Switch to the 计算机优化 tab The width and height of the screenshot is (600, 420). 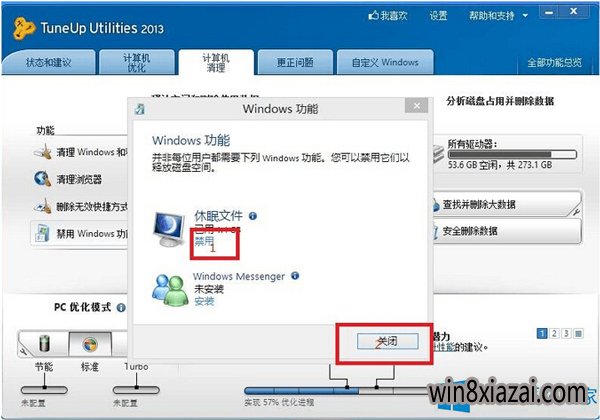(x=137, y=63)
